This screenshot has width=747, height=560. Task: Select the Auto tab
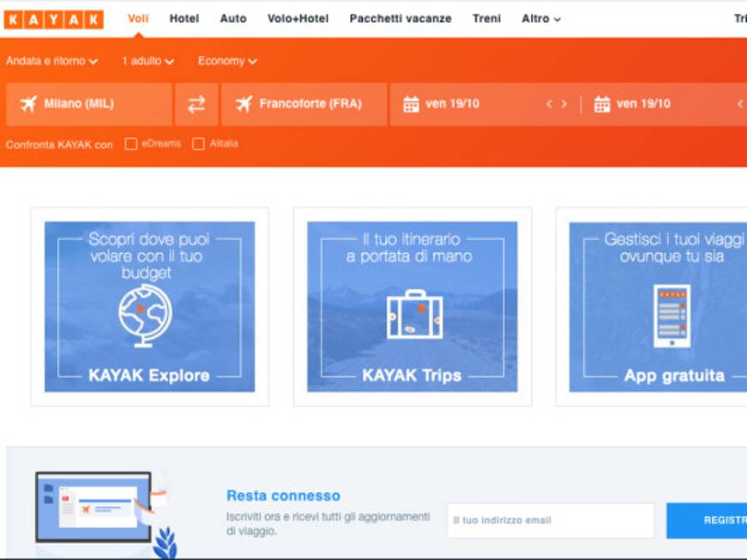click(x=233, y=19)
